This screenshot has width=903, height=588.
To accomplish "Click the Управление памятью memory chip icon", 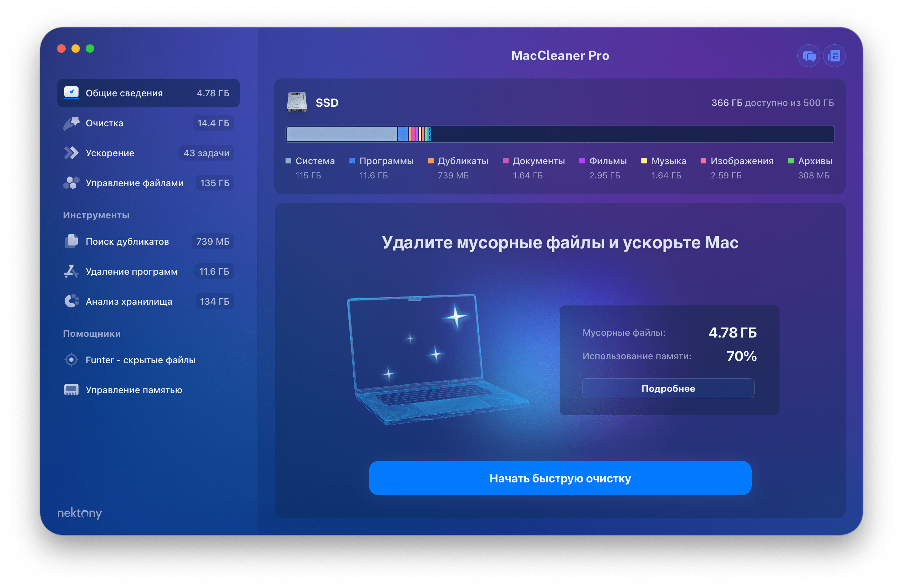I will click(x=71, y=390).
